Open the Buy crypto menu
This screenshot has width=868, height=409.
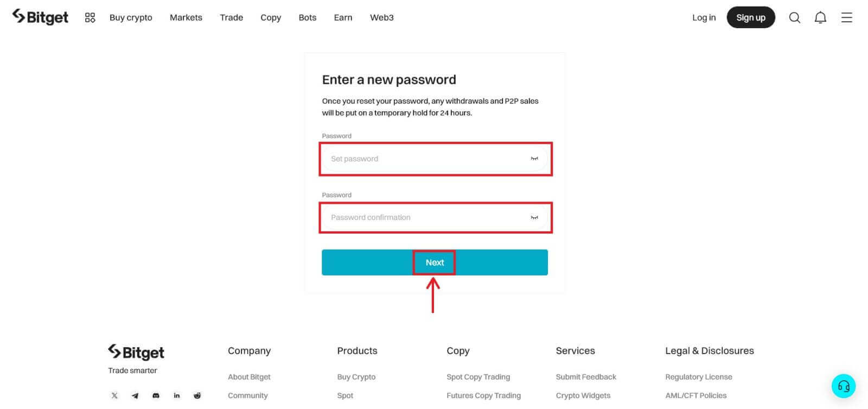[131, 17]
